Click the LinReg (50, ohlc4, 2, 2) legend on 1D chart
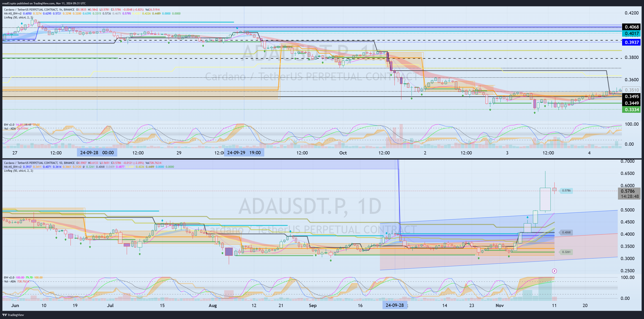The image size is (644, 319). point(18,171)
